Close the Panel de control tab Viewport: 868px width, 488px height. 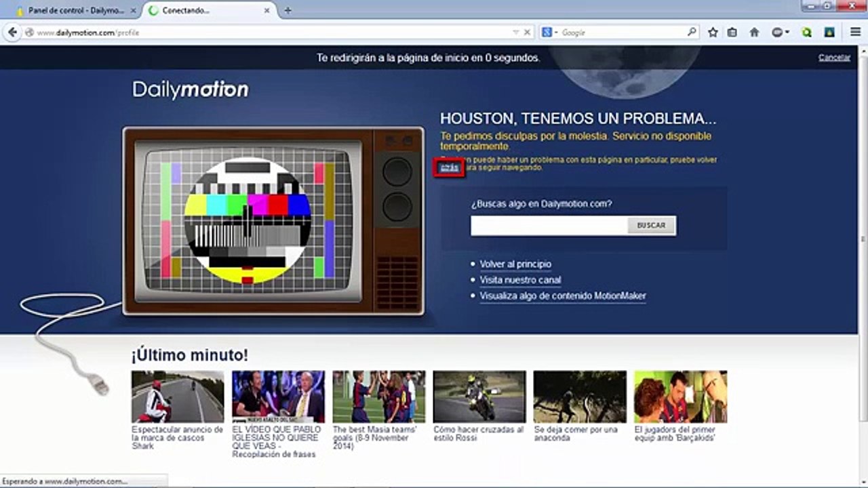point(133,11)
